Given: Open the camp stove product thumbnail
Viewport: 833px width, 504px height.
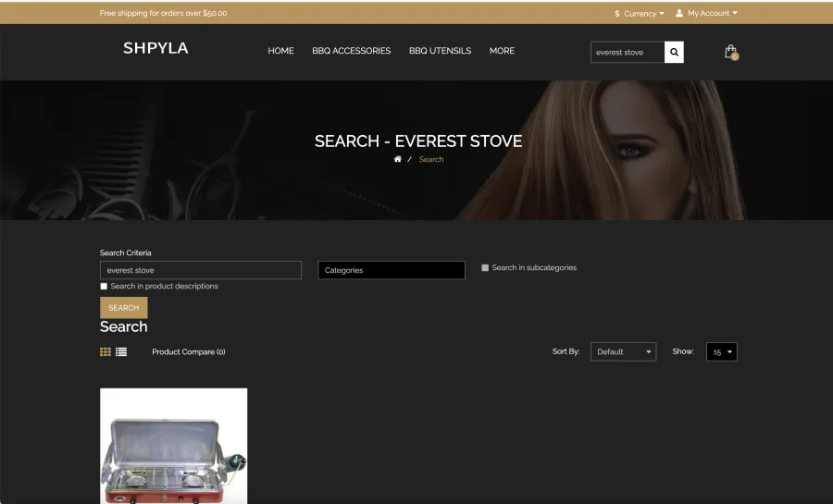Looking at the screenshot, I should pos(174,446).
